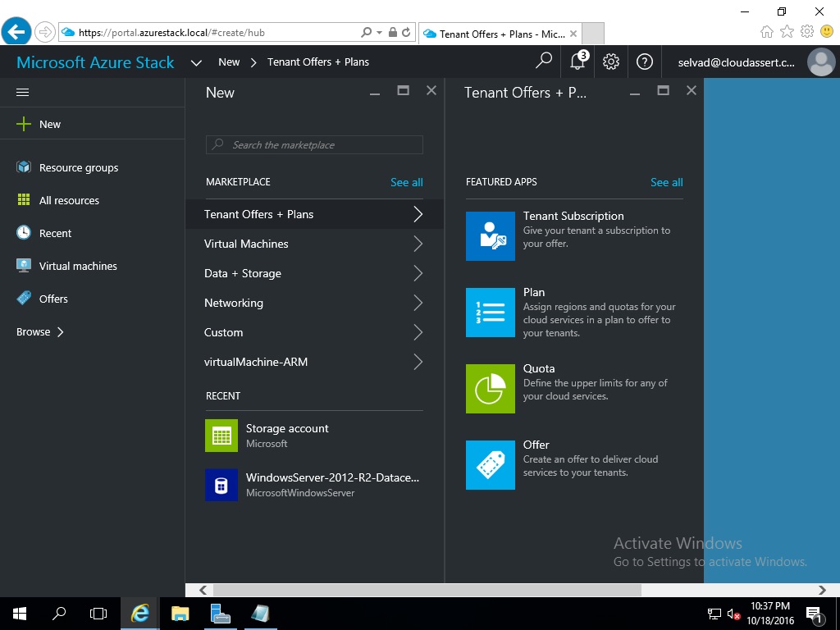Click the All resources grid icon
Viewport: 840px width, 630px height.
point(24,200)
